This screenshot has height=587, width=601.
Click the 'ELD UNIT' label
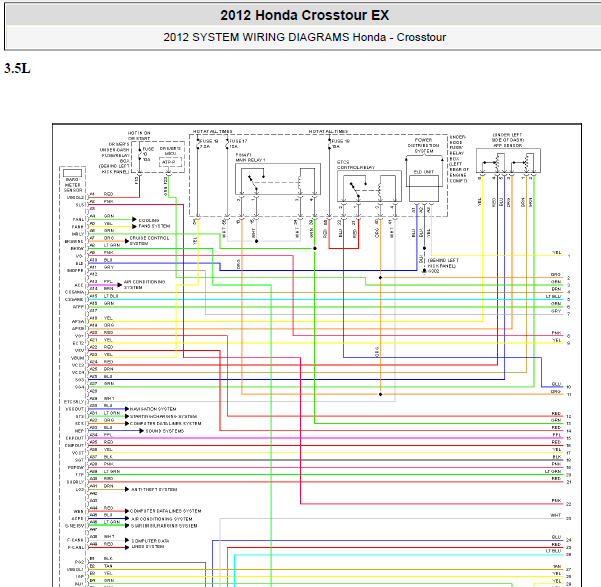pos(424,172)
